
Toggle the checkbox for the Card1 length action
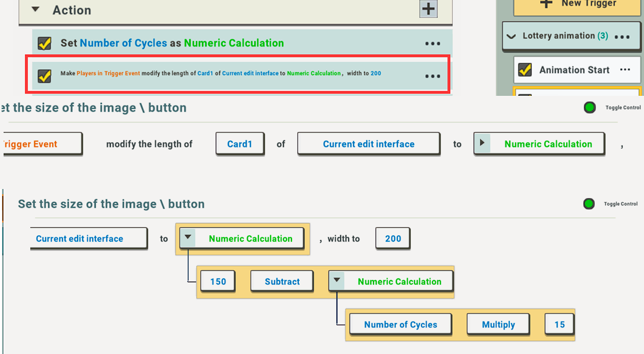[x=45, y=76]
